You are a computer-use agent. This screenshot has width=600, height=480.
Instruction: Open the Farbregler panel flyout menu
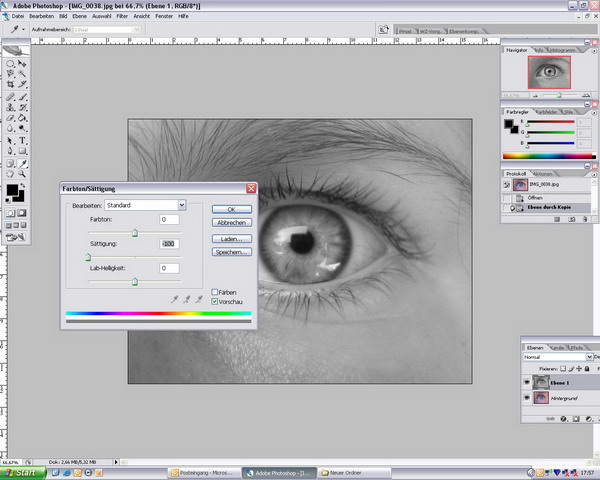[594, 113]
